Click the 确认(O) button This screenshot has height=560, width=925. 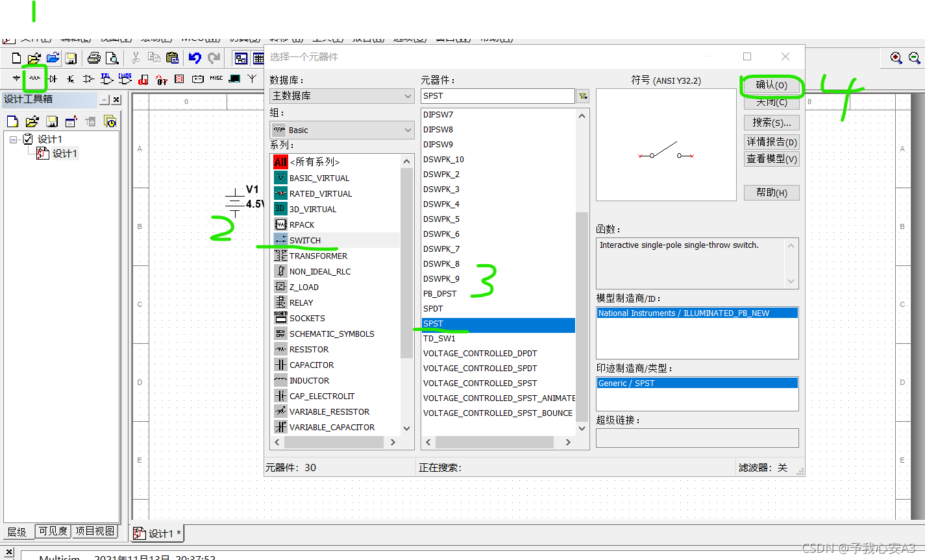tap(772, 85)
